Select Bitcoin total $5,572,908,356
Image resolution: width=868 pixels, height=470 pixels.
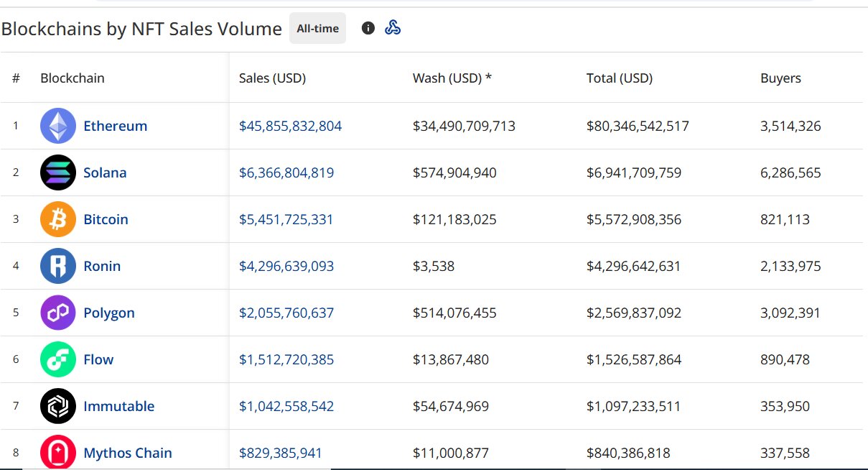pyautogui.click(x=634, y=219)
